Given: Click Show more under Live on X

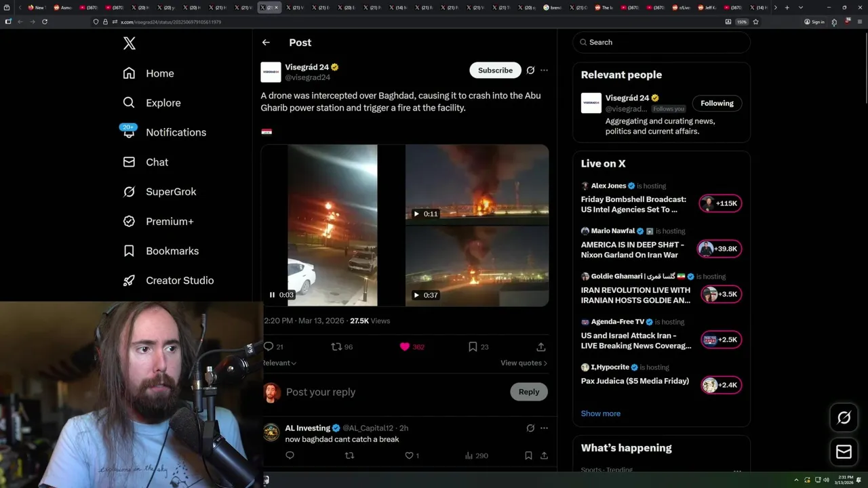Looking at the screenshot, I should click(600, 413).
